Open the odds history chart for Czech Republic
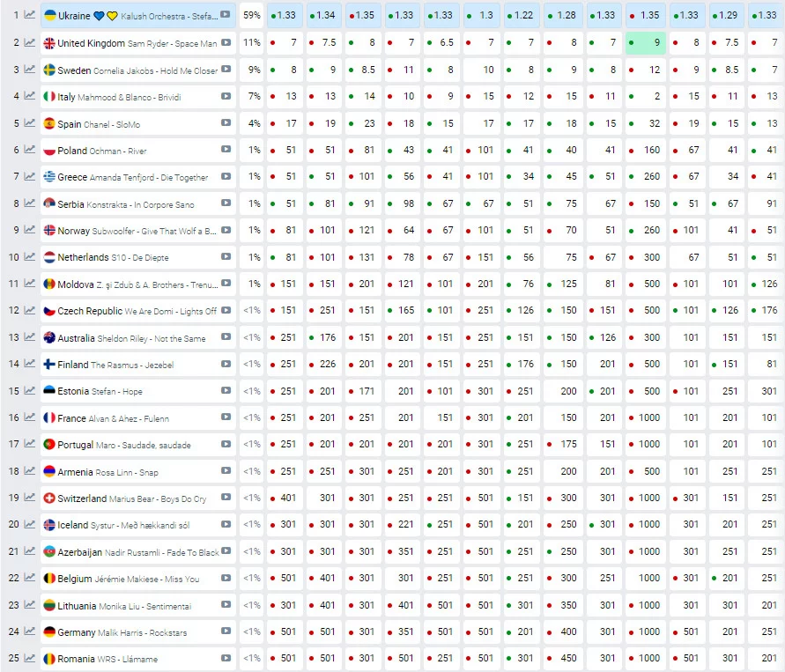Viewport: 785px width, 672px height. [x=30, y=310]
